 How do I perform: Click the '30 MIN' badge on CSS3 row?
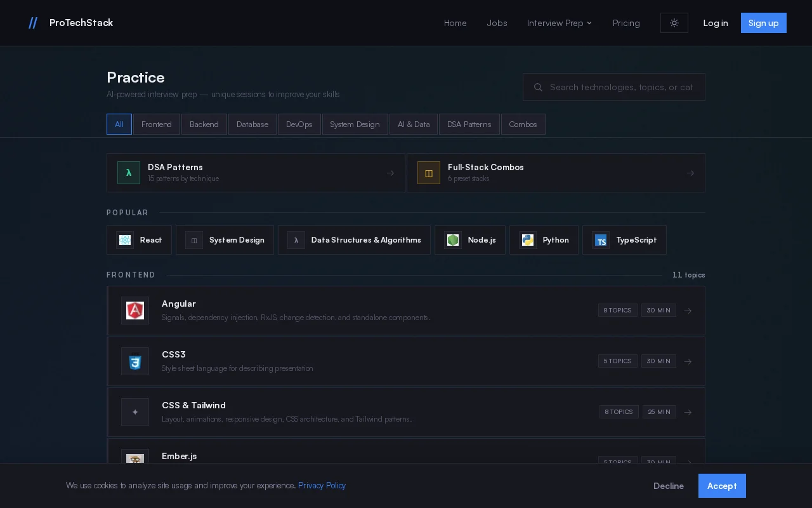(658, 361)
